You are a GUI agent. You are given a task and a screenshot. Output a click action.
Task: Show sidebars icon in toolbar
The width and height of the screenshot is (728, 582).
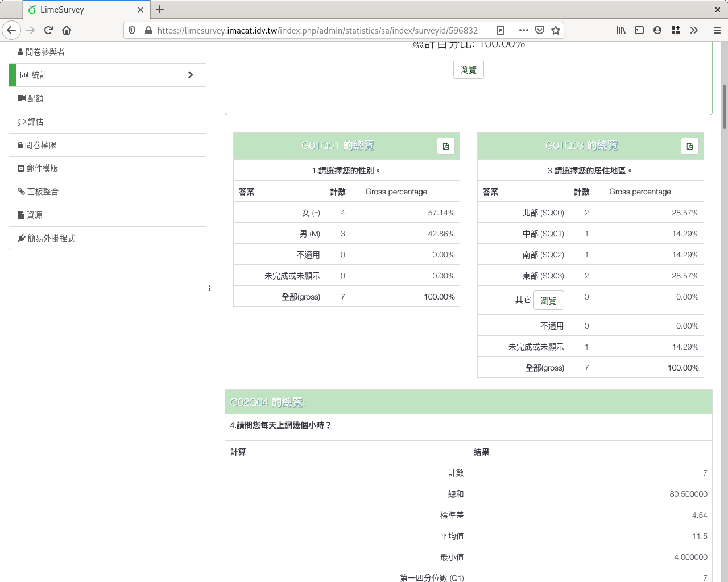coord(639,30)
